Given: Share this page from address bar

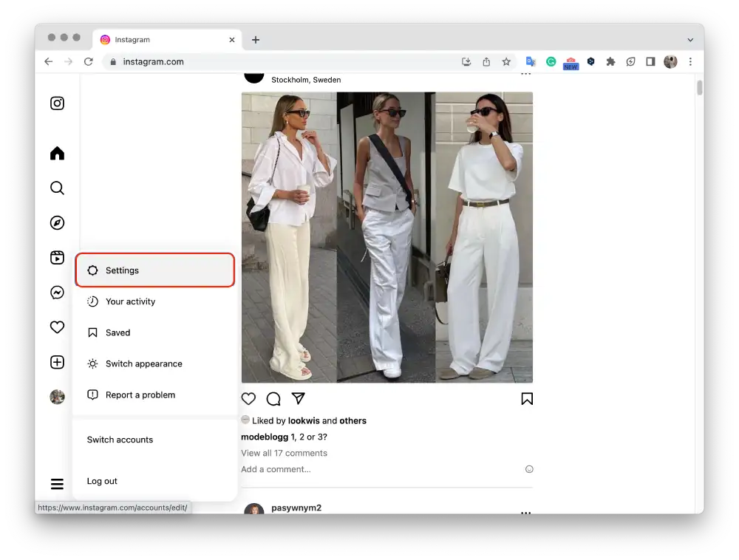Looking at the screenshot, I should coord(486,62).
